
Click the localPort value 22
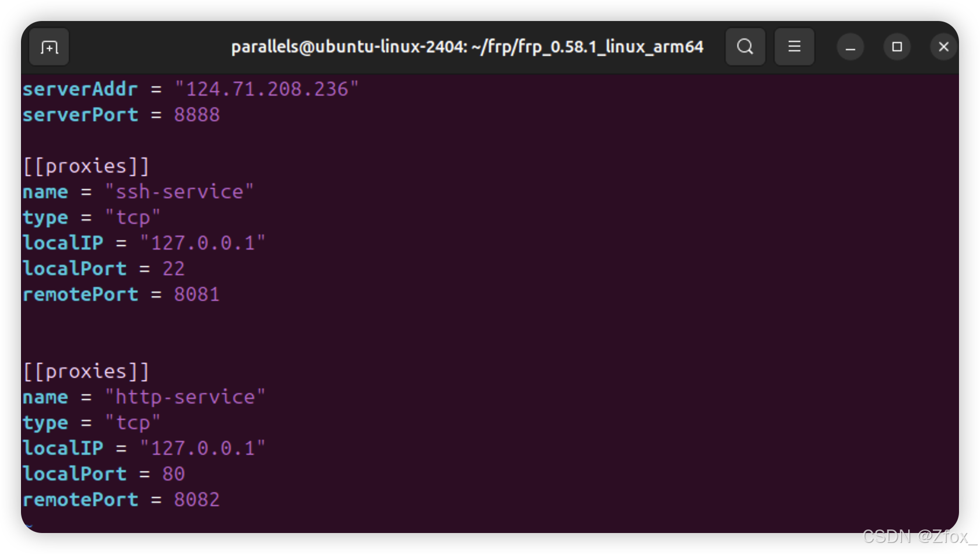click(173, 269)
